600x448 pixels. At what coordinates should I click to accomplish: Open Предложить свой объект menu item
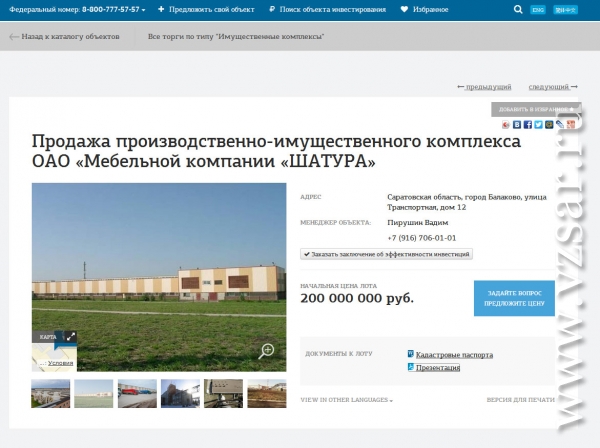[x=212, y=10]
